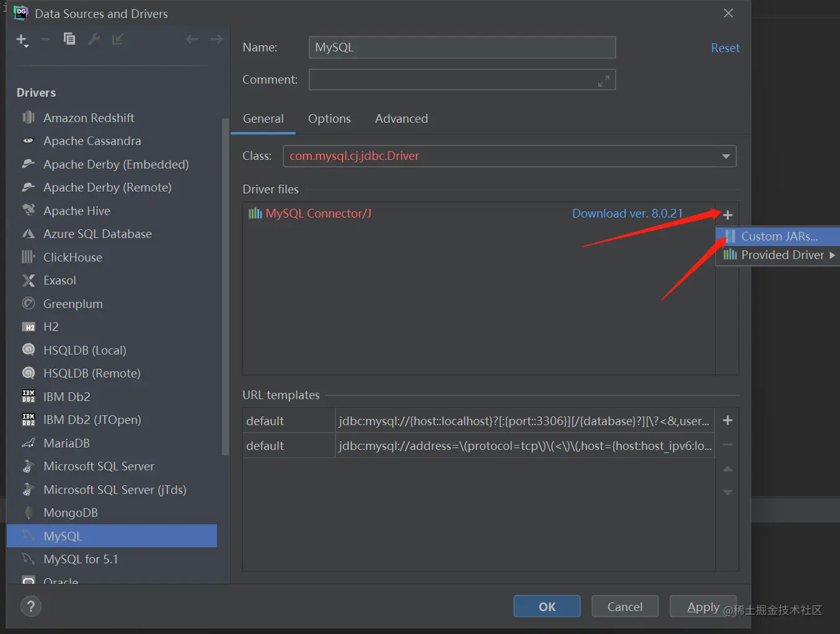Viewport: 840px width, 634px height.
Task: Select the MySQL Connector/J driver file row
Action: (x=479, y=214)
